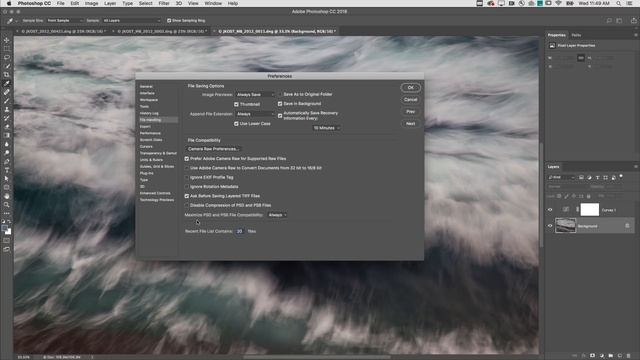
Task: Select the Hand tool
Action: pyautogui.click(x=7, y=196)
